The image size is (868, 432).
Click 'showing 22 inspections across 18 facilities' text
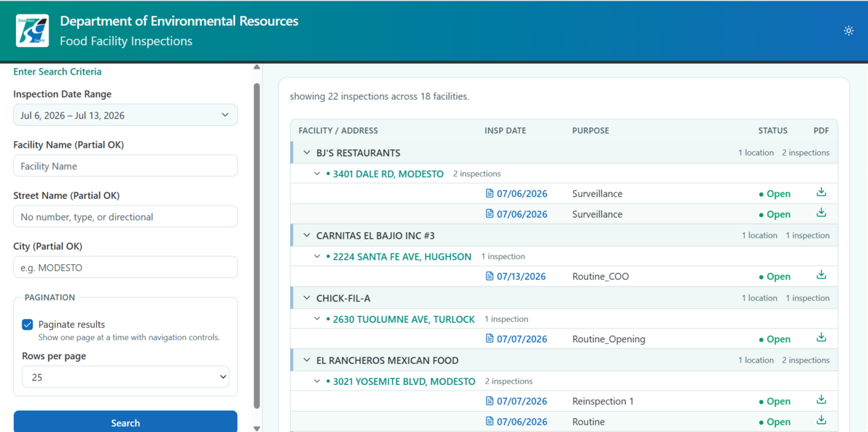[x=380, y=96]
